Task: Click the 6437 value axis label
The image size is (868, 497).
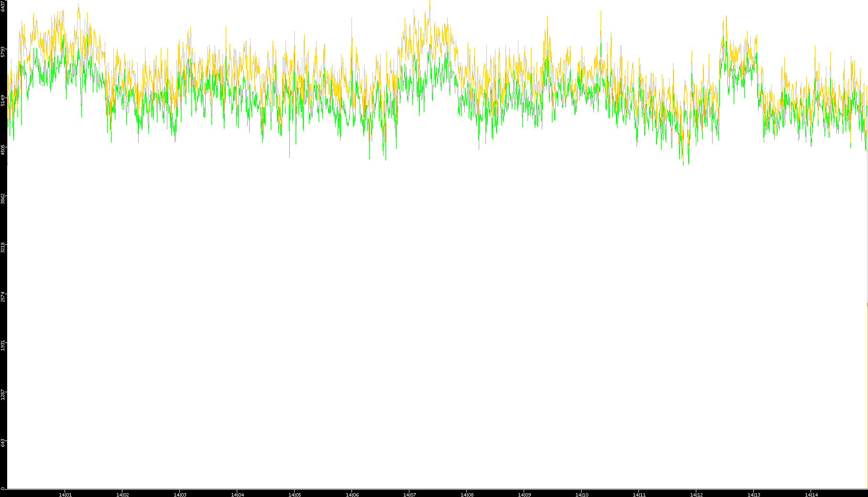Action: point(3,6)
